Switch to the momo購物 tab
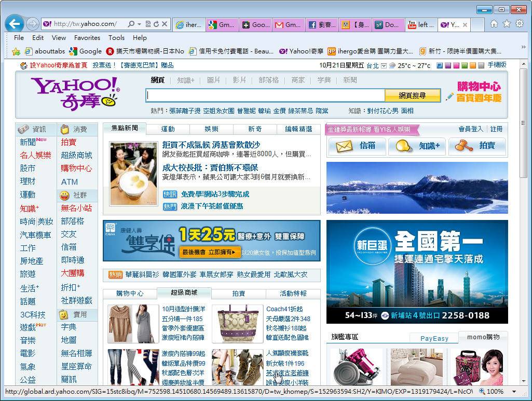This screenshot has height=401, width=532. (x=483, y=337)
